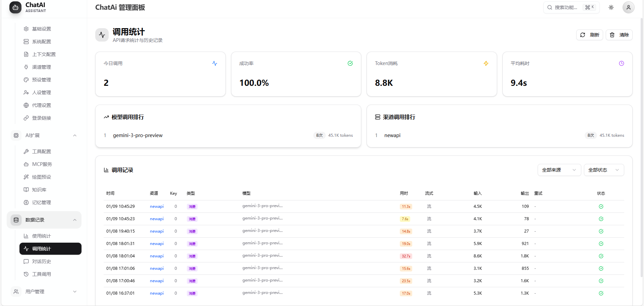The height and width of the screenshot is (306, 644).
Task: Open the 全部来源 source filter dropdown
Action: [x=559, y=170]
